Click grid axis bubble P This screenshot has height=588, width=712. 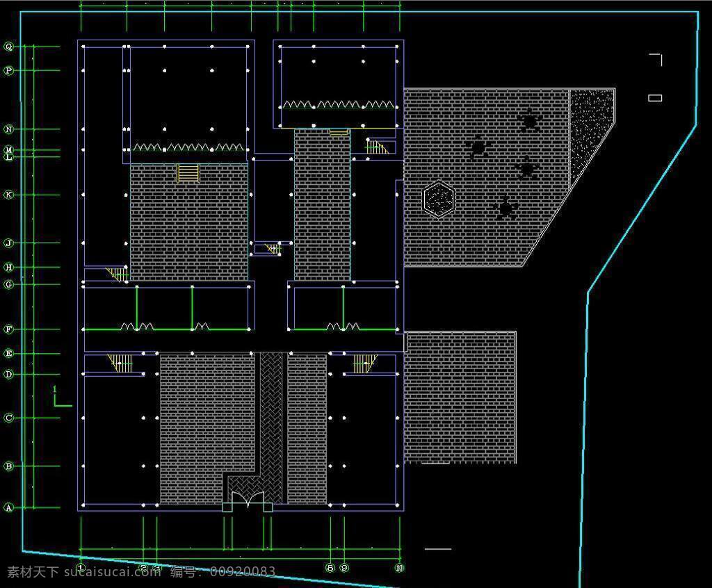pos(8,70)
